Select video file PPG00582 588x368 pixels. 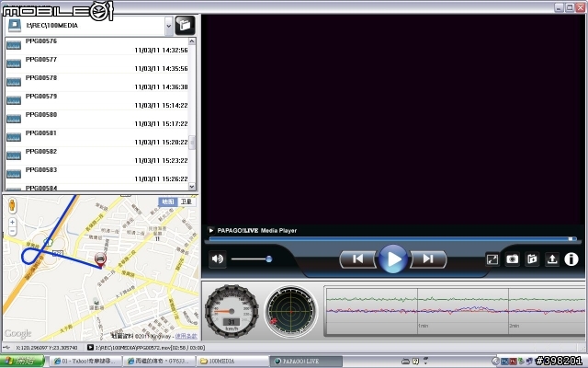(x=96, y=155)
